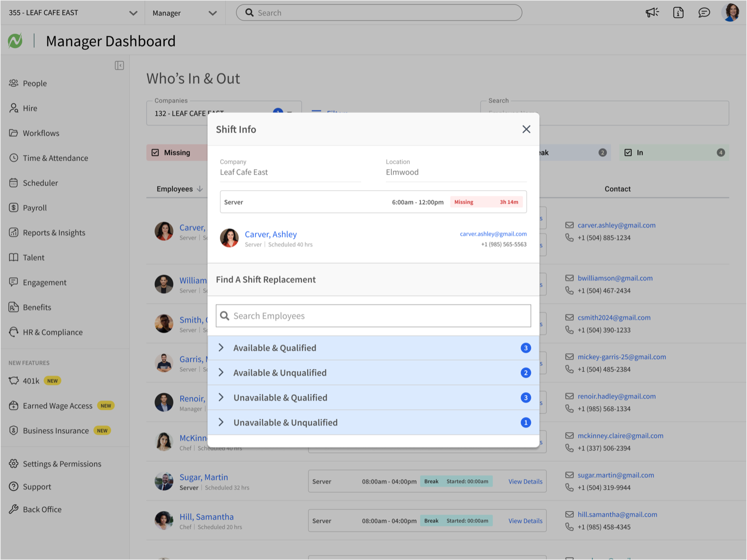Click phone icon beside +1 (504) 885-1234

coord(569,237)
